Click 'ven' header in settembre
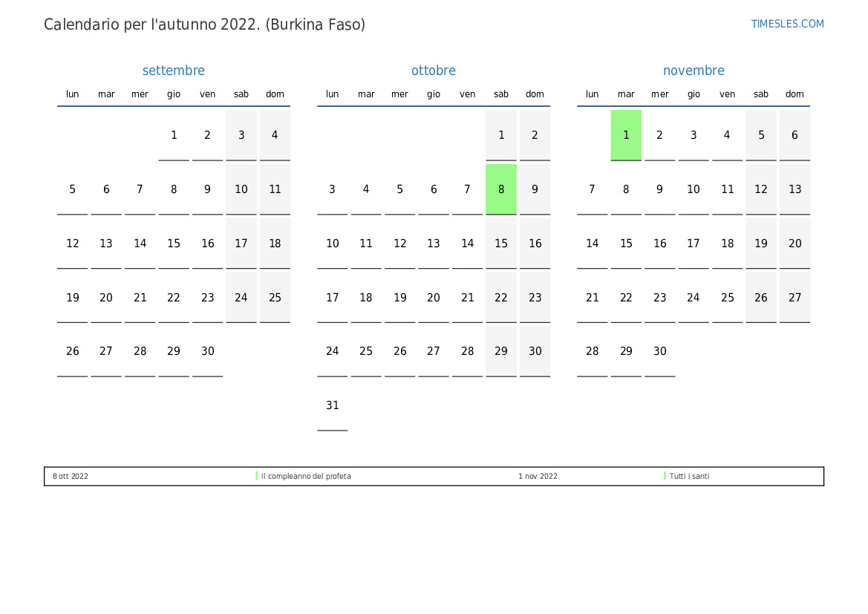Image resolution: width=868 pixels, height=614 pixels. [208, 94]
